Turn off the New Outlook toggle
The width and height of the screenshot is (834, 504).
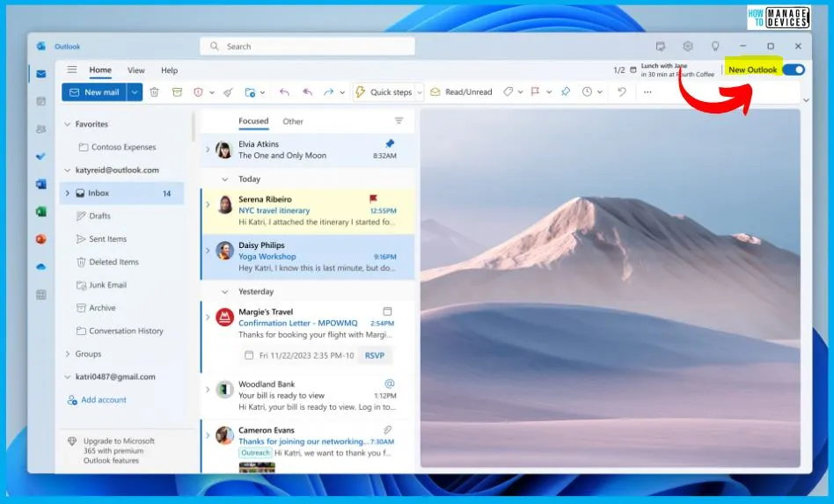coord(794,69)
